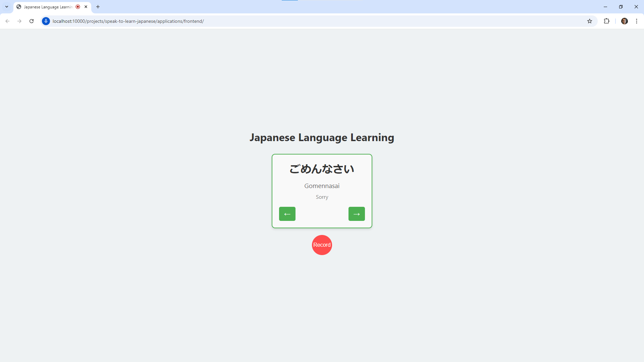Click the Gomennasai romaji text
Viewport: 644px width, 362px height.
tap(322, 186)
